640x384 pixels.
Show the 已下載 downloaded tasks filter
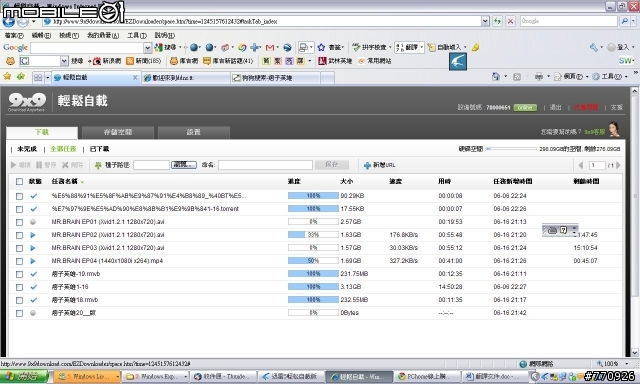(99, 149)
